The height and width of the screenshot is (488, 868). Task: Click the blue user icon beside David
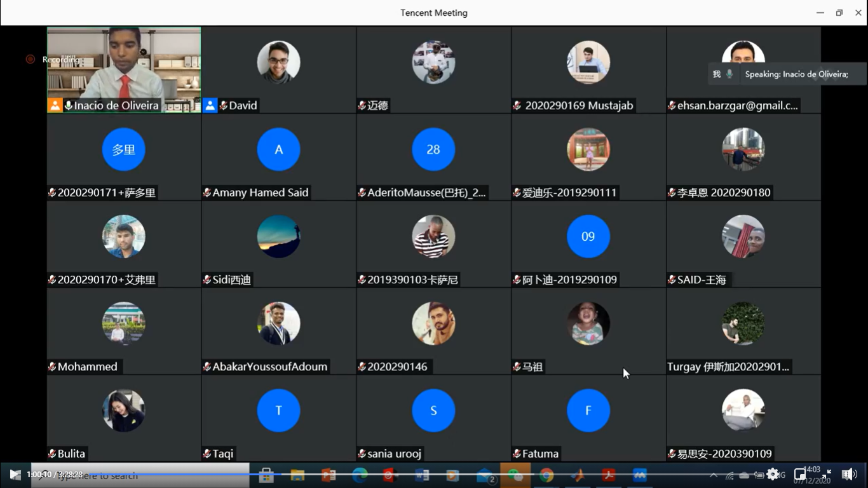tap(210, 105)
